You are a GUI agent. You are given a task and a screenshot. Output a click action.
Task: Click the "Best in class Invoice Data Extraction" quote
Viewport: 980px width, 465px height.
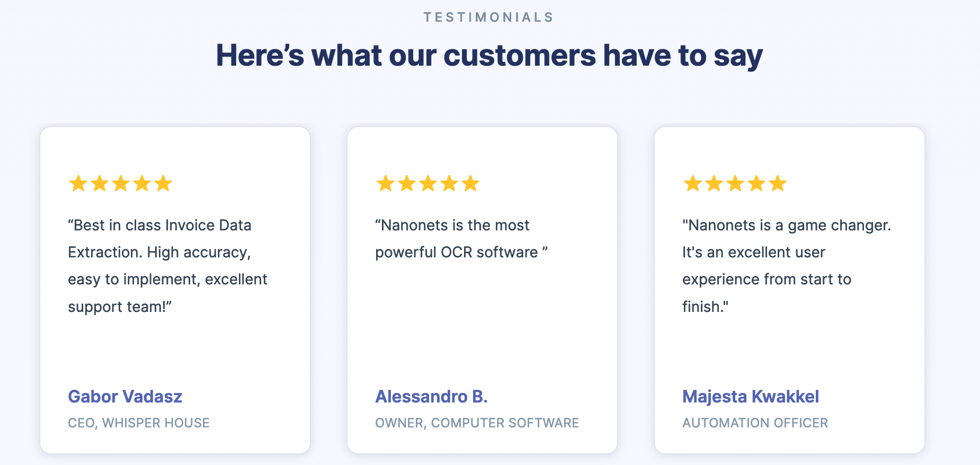pyautogui.click(x=167, y=266)
